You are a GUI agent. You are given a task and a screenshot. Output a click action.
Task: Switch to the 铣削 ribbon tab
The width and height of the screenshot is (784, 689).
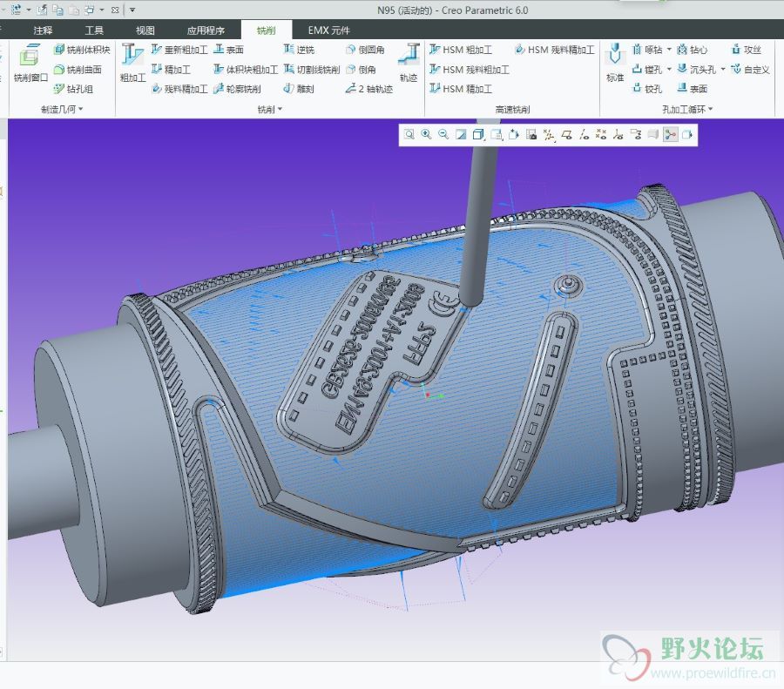(x=266, y=30)
